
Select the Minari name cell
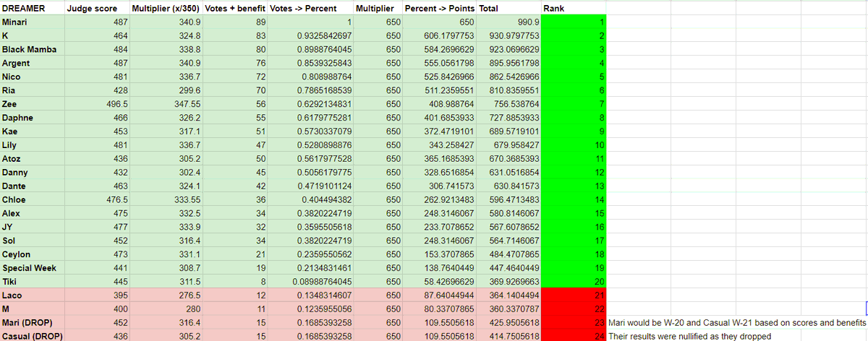(33, 22)
